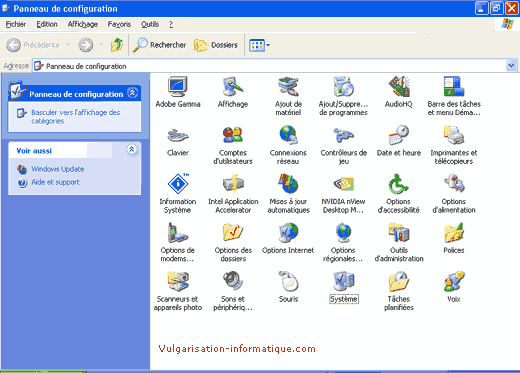Image resolution: width=520 pixels, height=373 pixels.
Task: Collapse the Panneau de configuration side panel
Action: [132, 93]
